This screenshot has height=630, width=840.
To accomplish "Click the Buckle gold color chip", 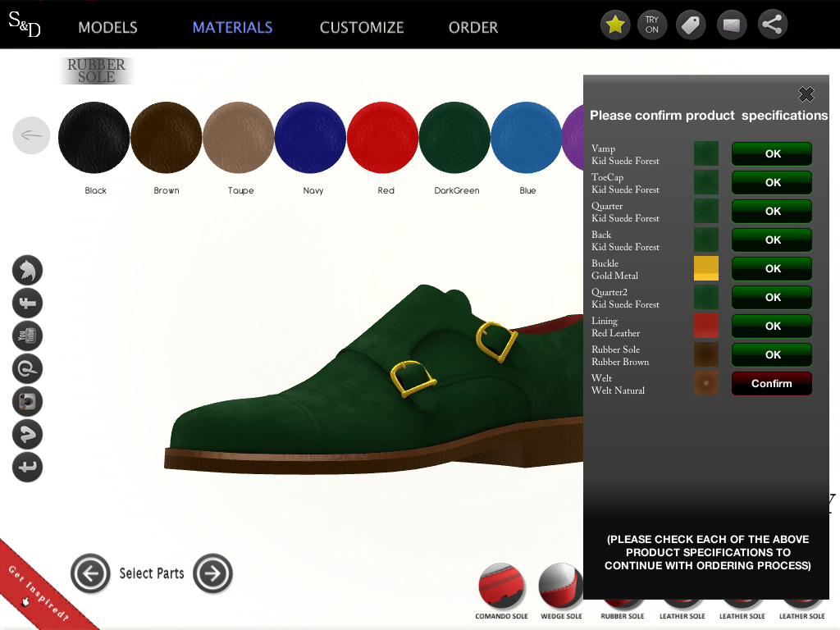I will (x=706, y=268).
